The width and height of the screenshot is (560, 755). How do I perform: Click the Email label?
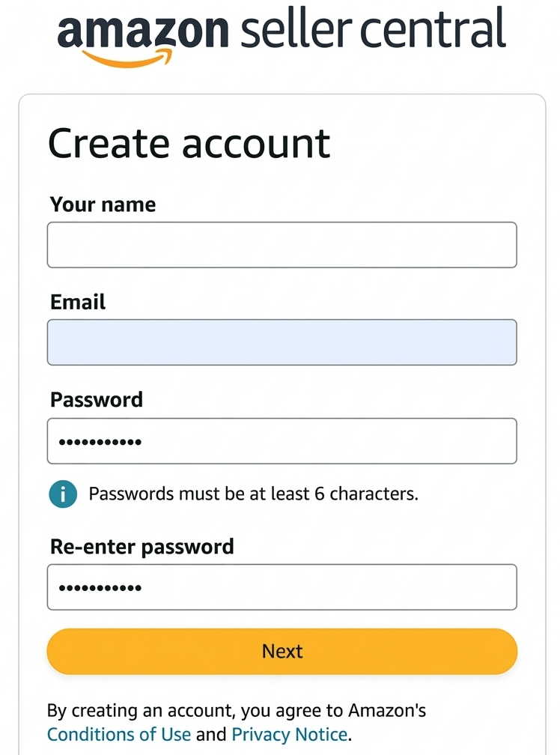[77, 302]
